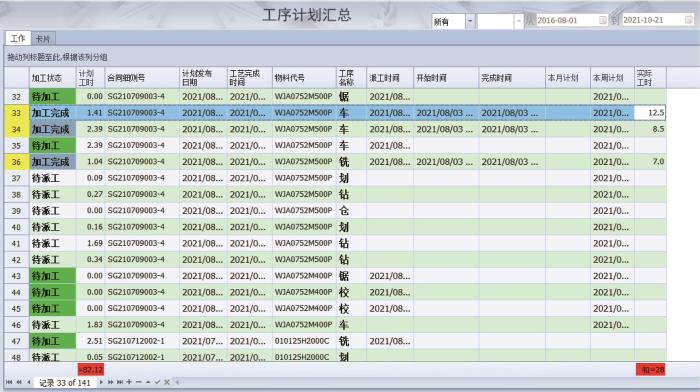The height and width of the screenshot is (392, 700).
Task: Click WJA0752M400P in row 43
Action: (304, 276)
